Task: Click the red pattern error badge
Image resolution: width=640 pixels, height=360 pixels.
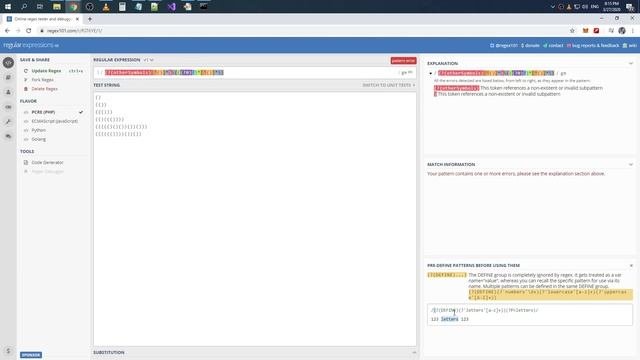Action: pyautogui.click(x=403, y=61)
